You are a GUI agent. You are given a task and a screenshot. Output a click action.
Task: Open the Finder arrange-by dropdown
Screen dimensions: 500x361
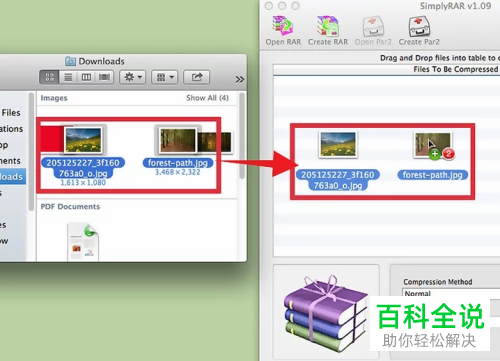pyautogui.click(x=165, y=77)
